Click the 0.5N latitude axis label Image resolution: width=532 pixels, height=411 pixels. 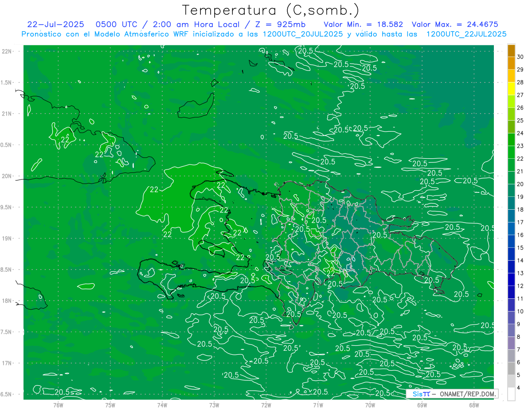click(x=6, y=145)
